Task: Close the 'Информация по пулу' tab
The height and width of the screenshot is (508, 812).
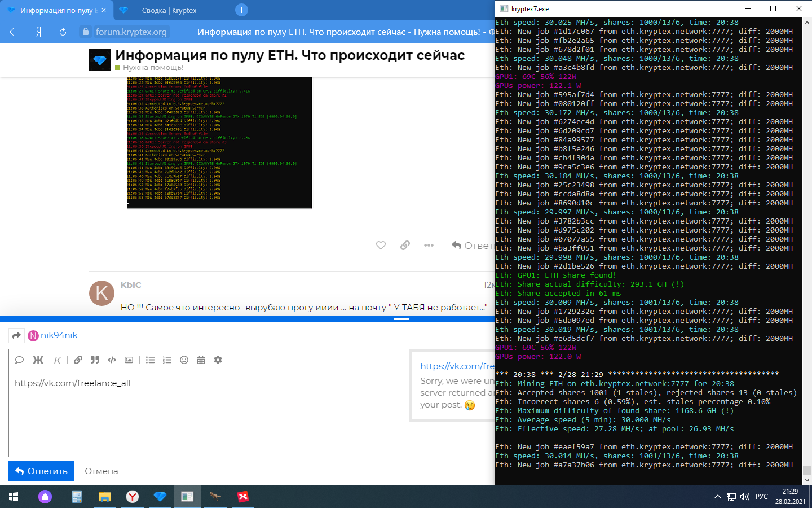Action: coord(104,10)
